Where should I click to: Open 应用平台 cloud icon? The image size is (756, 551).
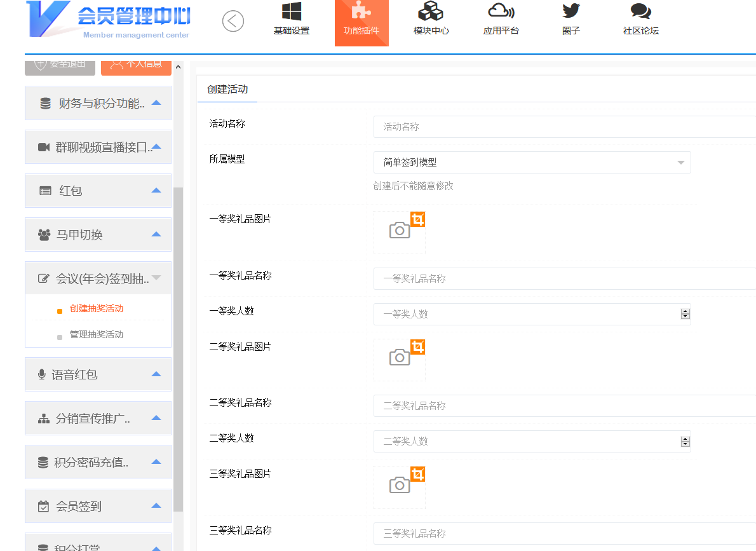tap(501, 12)
